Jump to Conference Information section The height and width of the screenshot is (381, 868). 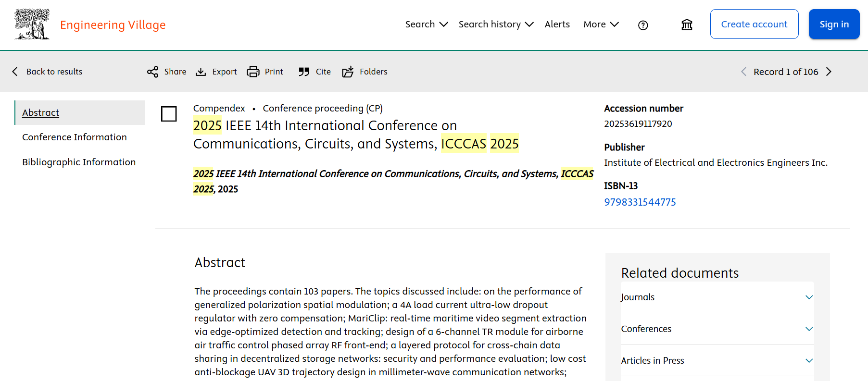pos(75,137)
